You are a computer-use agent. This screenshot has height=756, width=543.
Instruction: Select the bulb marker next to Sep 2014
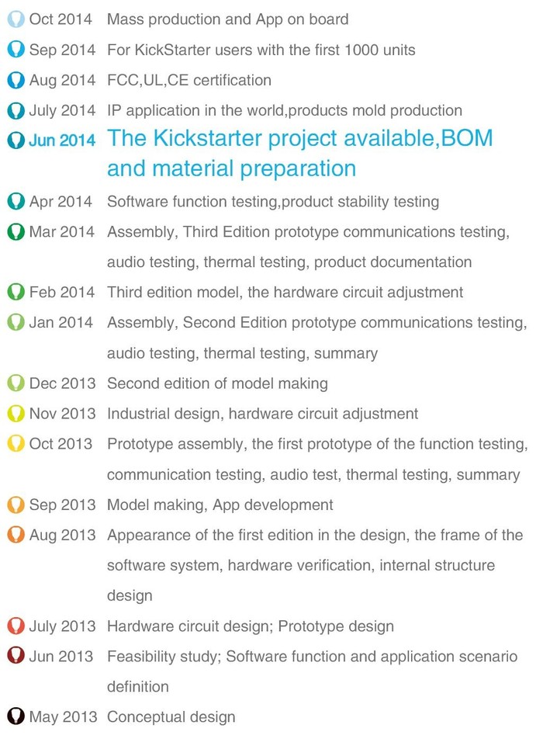(x=16, y=49)
